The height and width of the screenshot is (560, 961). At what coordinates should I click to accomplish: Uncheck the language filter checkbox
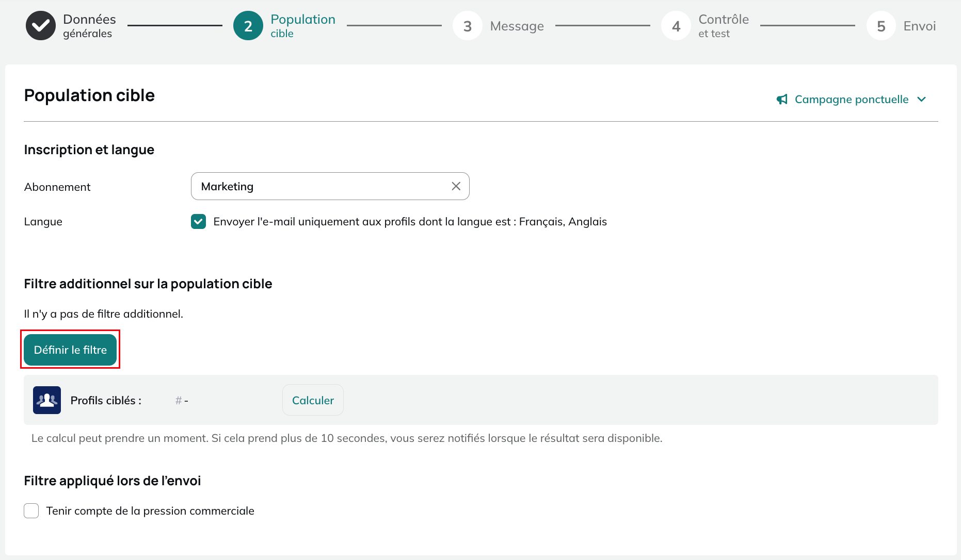(199, 222)
